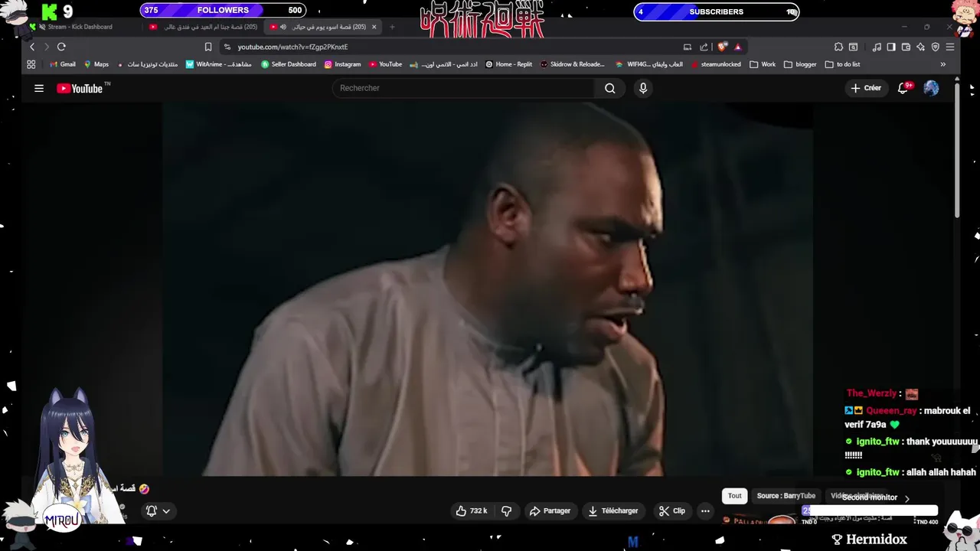Open the YouTube bookmark in bookmarks bar
This screenshot has width=980, height=551.
pos(385,64)
